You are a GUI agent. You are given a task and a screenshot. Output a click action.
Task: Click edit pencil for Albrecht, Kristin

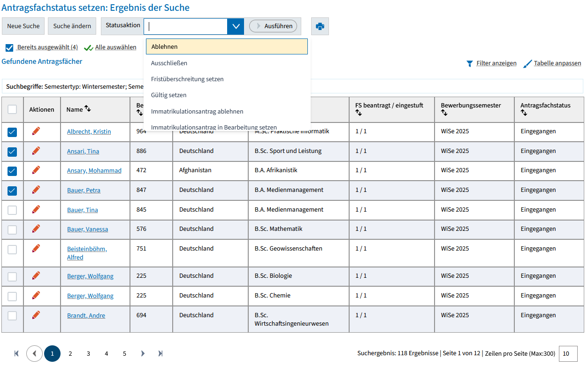36,131
